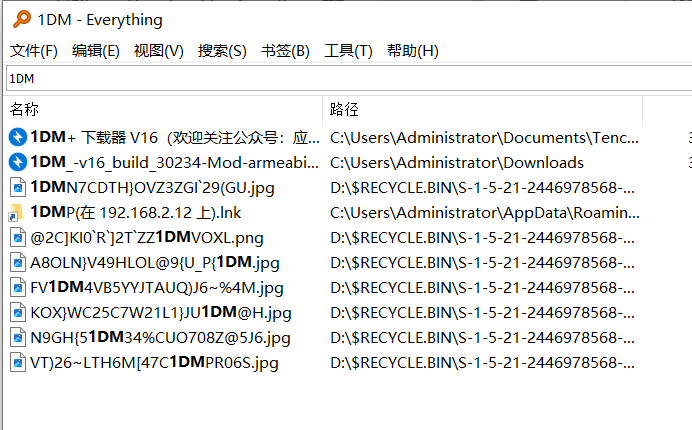This screenshot has width=692, height=430.
Task: Click the 1DMN7CDTH jpg file icon
Action: click(18, 187)
